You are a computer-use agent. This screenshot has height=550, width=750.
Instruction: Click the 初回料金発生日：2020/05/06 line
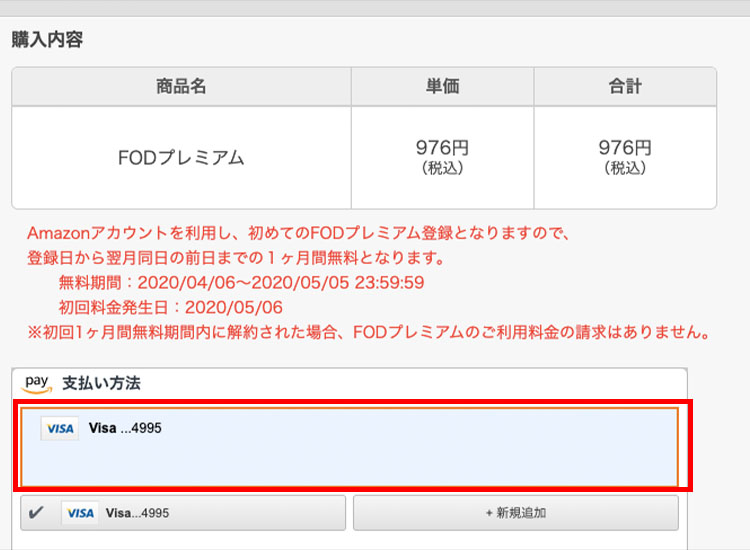(x=170, y=308)
